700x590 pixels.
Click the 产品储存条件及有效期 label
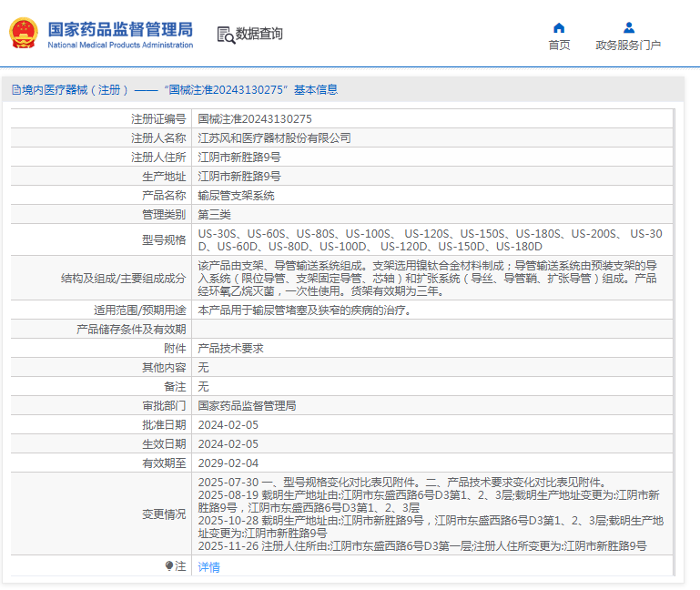coord(131,330)
